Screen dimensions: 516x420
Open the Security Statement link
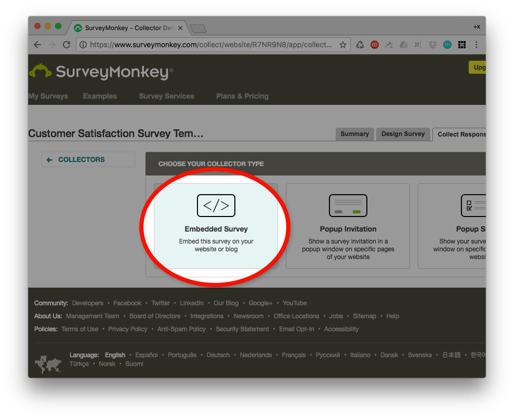[242, 329]
